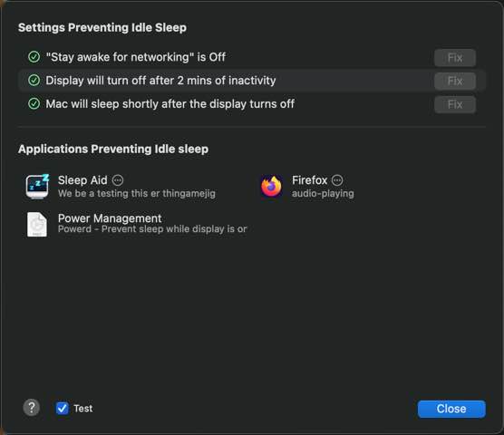Click Fix for Stay awake for networking
The width and height of the screenshot is (504, 435).
pos(455,58)
